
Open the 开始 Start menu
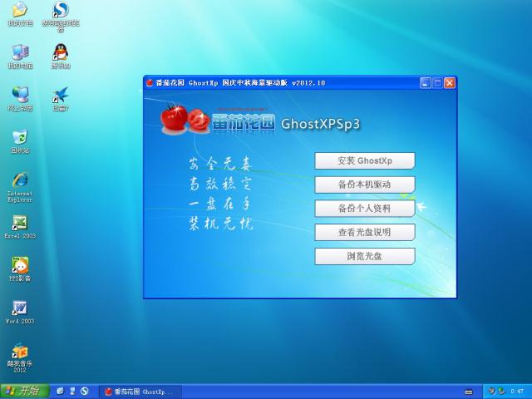tap(24, 391)
